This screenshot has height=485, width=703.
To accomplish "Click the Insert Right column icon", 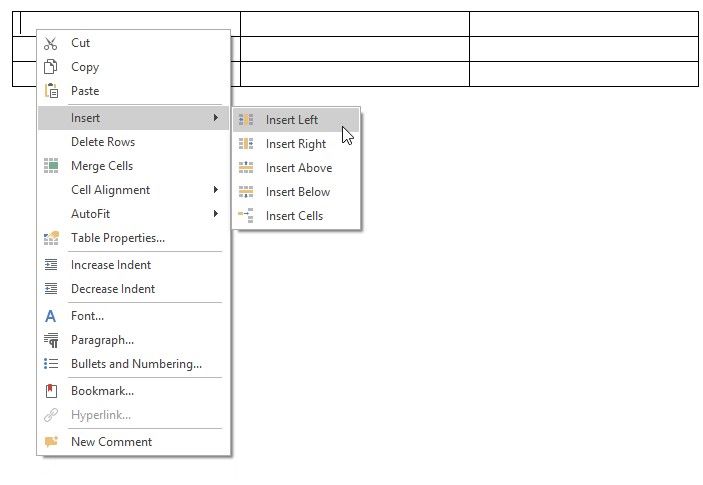I will click(246, 144).
